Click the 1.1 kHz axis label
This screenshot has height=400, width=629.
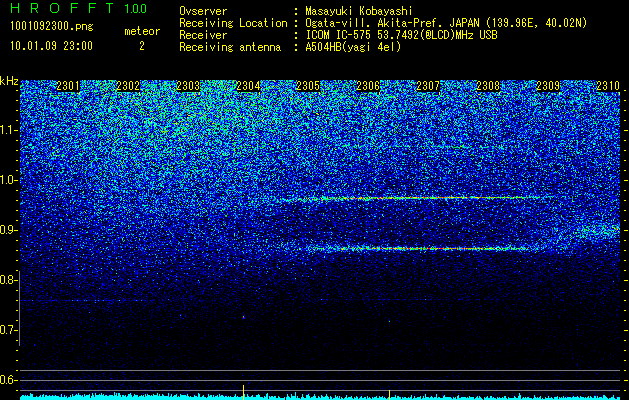tap(9, 130)
